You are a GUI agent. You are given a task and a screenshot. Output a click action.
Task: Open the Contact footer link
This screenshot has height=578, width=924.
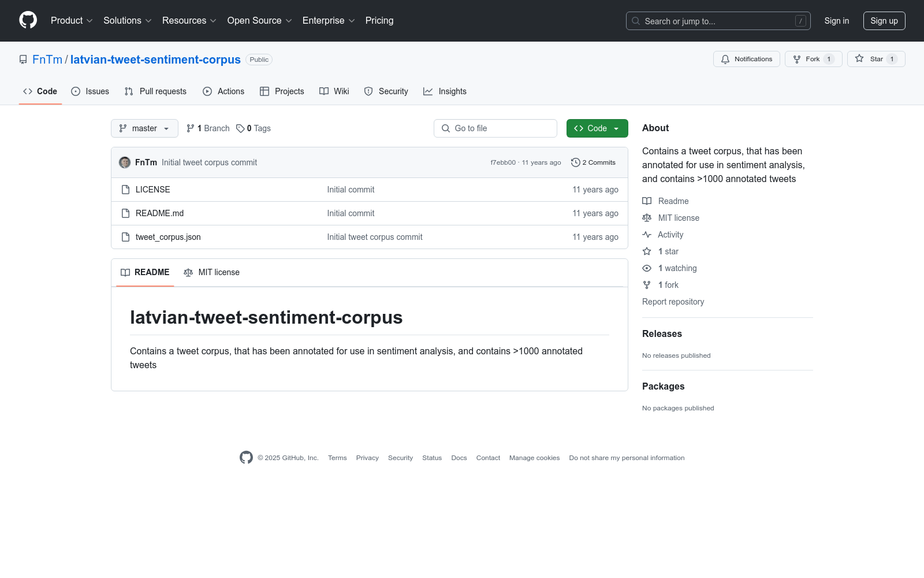coord(488,458)
